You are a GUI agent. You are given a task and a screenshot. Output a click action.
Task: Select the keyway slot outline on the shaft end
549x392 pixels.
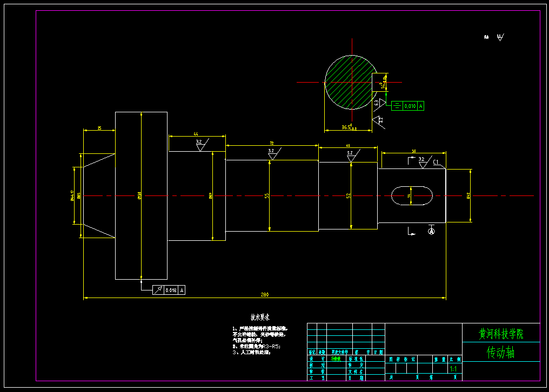coord(412,195)
